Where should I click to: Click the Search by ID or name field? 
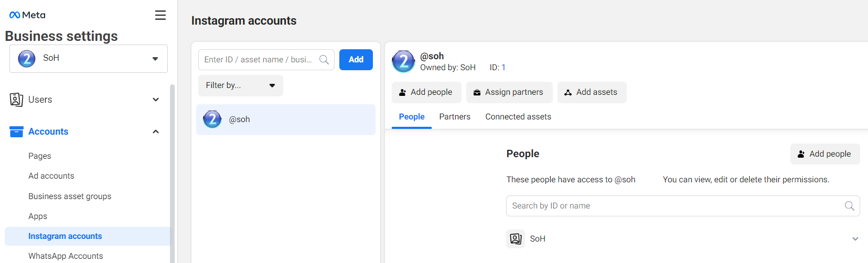674,206
